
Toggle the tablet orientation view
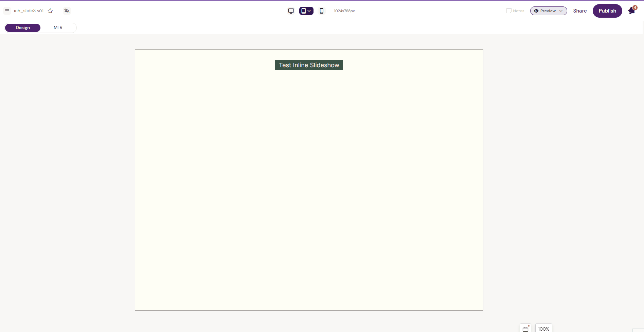coord(304,11)
